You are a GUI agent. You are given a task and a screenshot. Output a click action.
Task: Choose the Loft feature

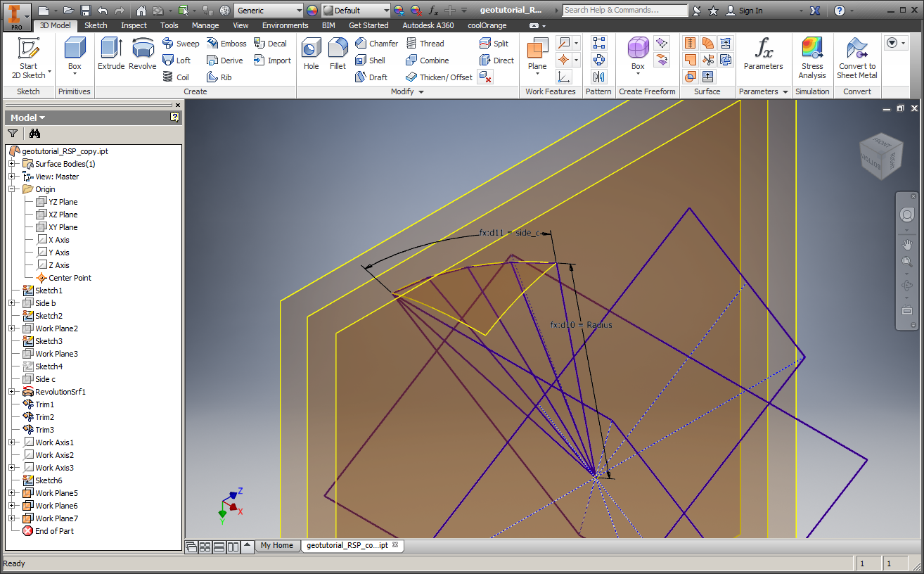pos(177,60)
